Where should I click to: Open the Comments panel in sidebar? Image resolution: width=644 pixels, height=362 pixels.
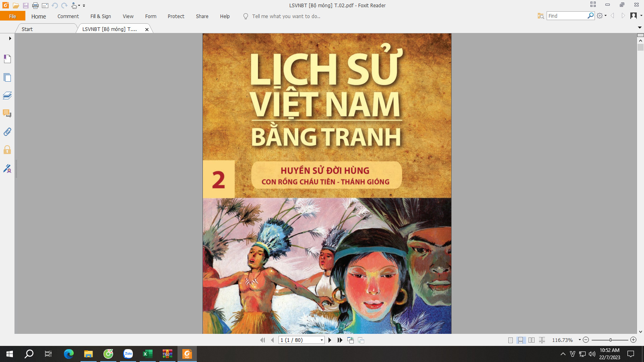pos(7,113)
